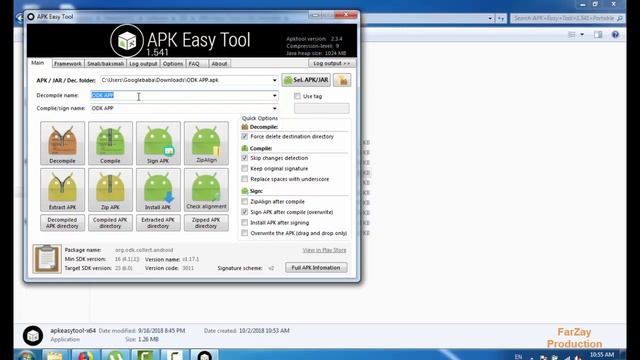Expand the Compile/sign name dropdown
640x360 pixels.
[x=274, y=109]
